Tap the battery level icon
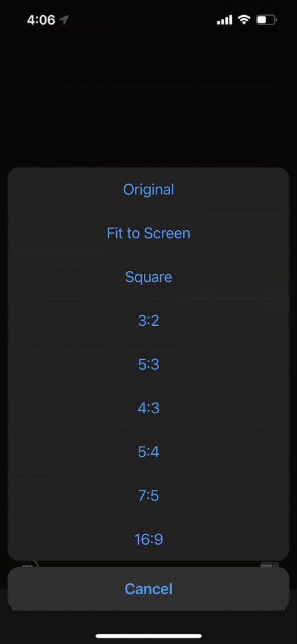Screen dimensions: 297x644 [267, 19]
